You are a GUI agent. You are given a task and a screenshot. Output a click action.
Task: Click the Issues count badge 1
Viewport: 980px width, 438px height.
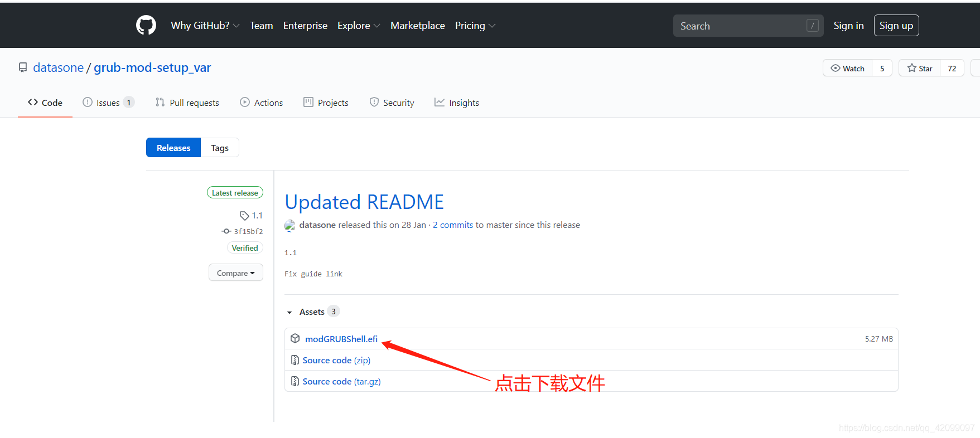click(x=129, y=103)
